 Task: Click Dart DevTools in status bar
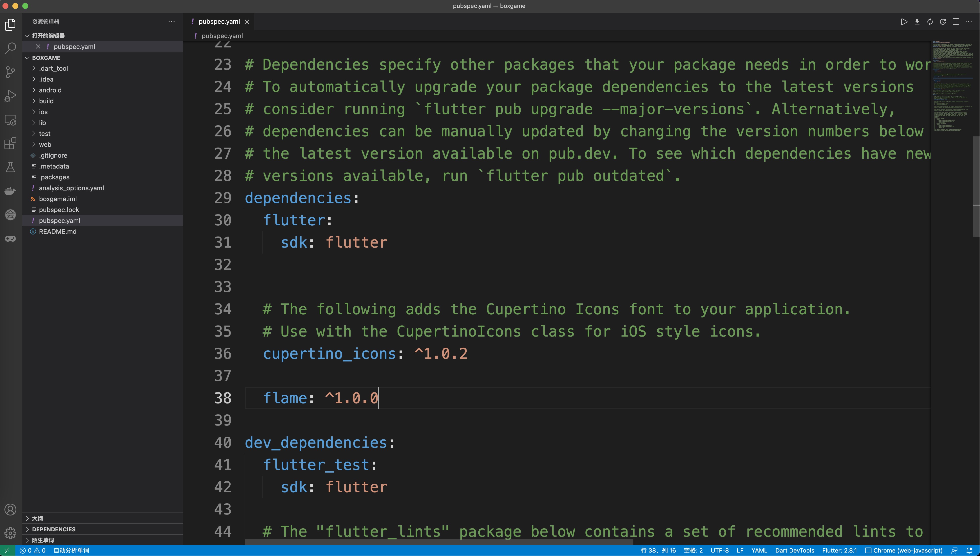(794, 550)
